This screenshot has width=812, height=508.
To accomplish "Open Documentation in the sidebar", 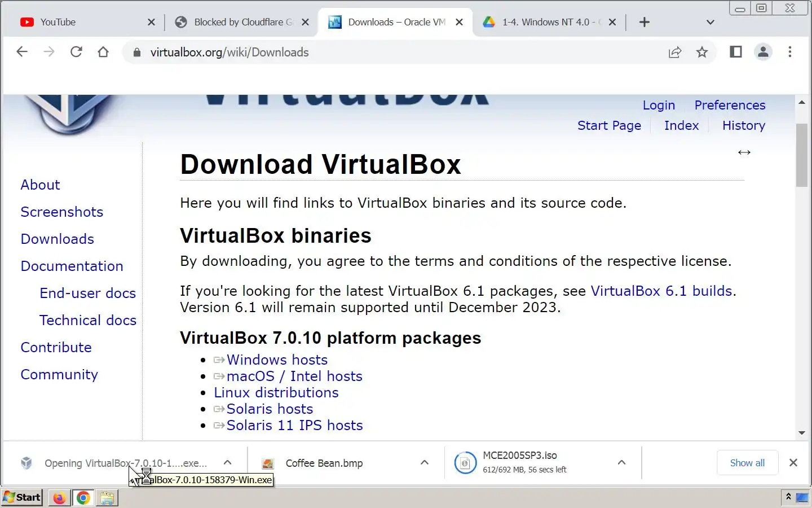I will [72, 266].
